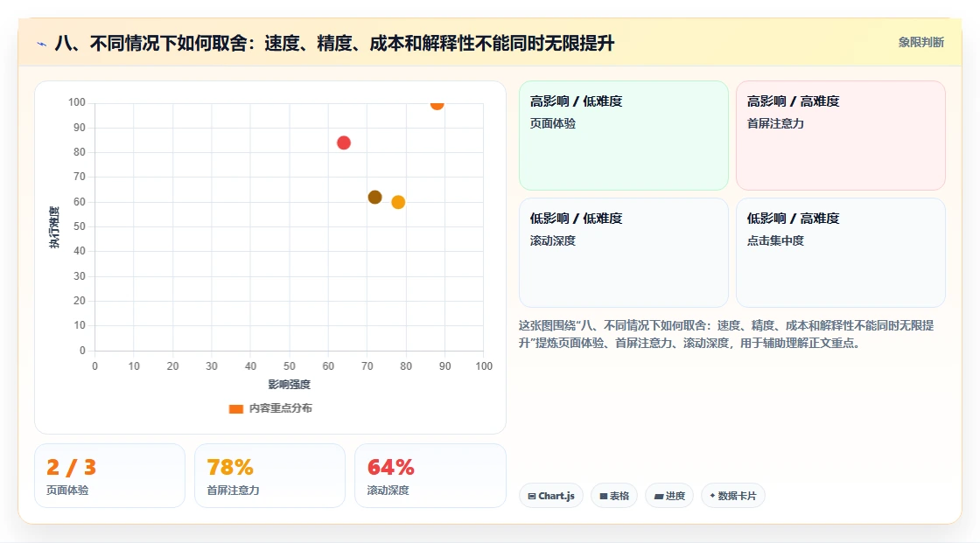Click the 滚动深度 text in the quadrant card

click(x=552, y=240)
